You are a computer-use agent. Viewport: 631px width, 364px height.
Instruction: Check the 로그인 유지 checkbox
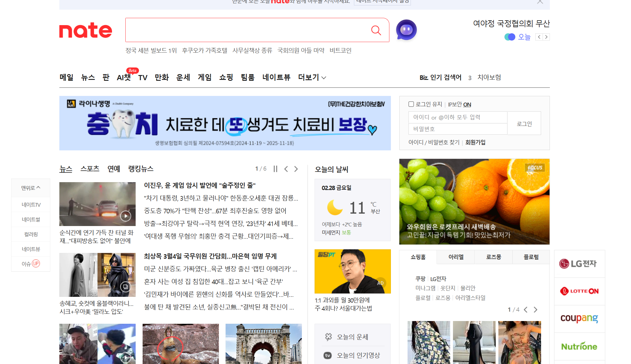coord(411,104)
